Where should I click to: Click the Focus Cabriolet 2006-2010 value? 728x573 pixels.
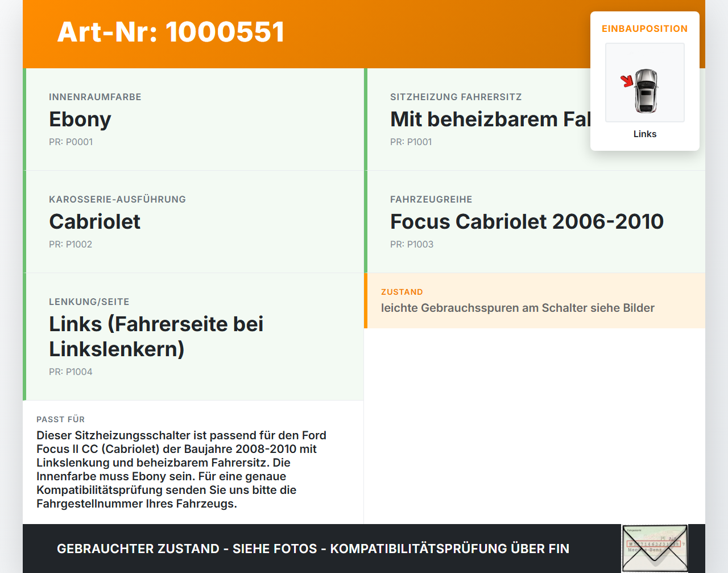tap(527, 221)
